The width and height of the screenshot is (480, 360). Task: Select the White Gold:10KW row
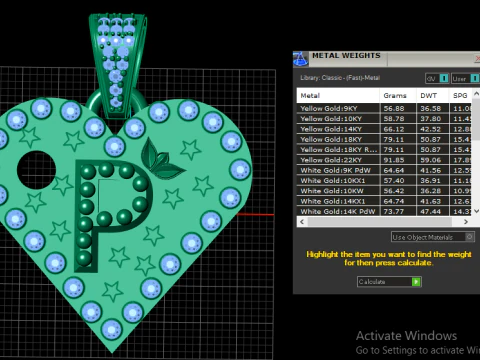(384, 191)
